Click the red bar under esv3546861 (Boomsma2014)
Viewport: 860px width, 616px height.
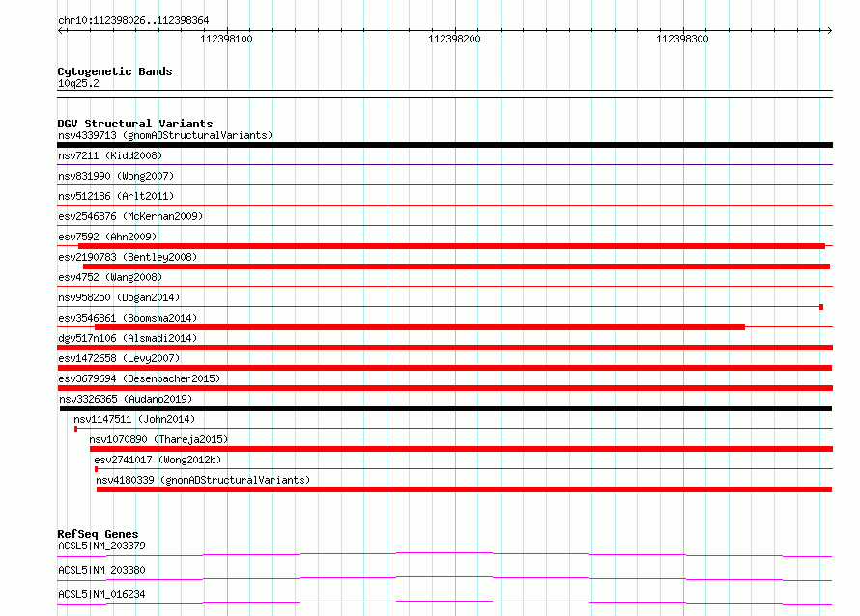(x=420, y=327)
